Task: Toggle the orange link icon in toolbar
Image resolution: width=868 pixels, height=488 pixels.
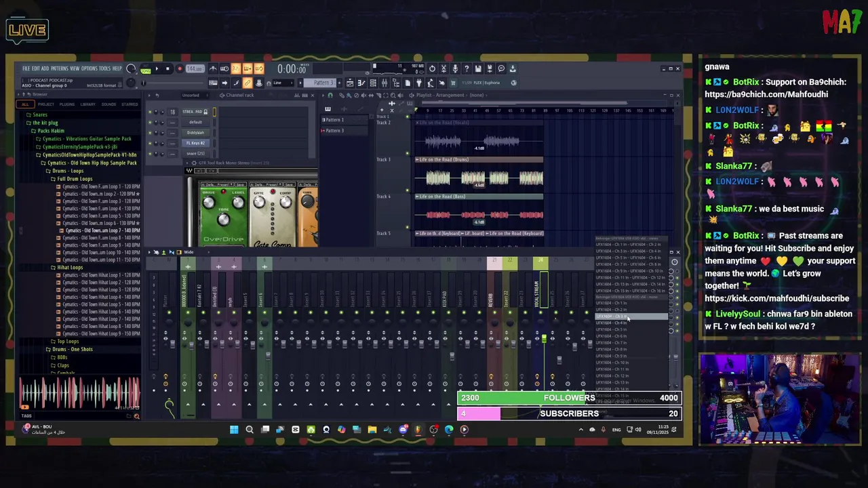Action: (x=248, y=83)
